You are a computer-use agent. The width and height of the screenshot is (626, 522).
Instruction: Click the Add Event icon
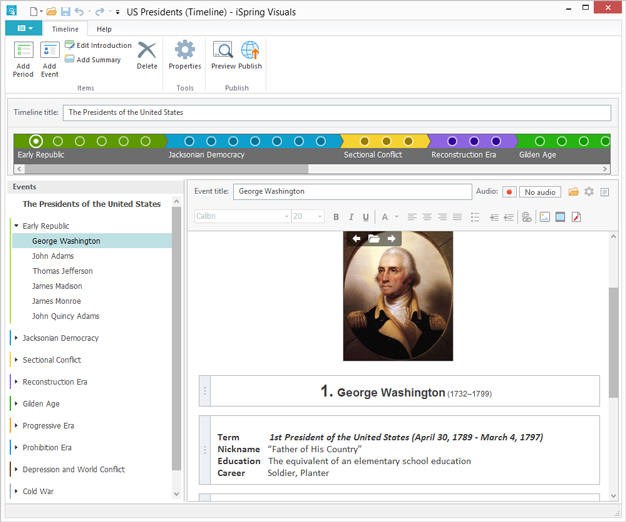50,50
